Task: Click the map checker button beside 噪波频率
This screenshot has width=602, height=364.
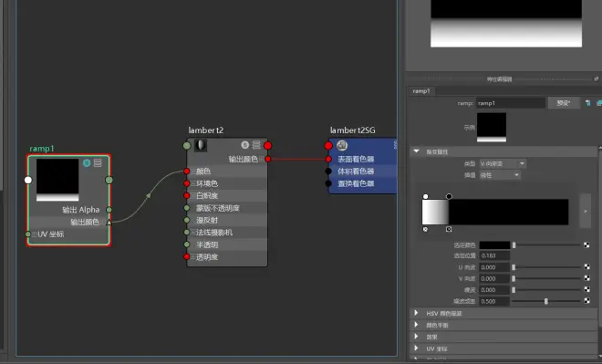Action: click(x=586, y=301)
